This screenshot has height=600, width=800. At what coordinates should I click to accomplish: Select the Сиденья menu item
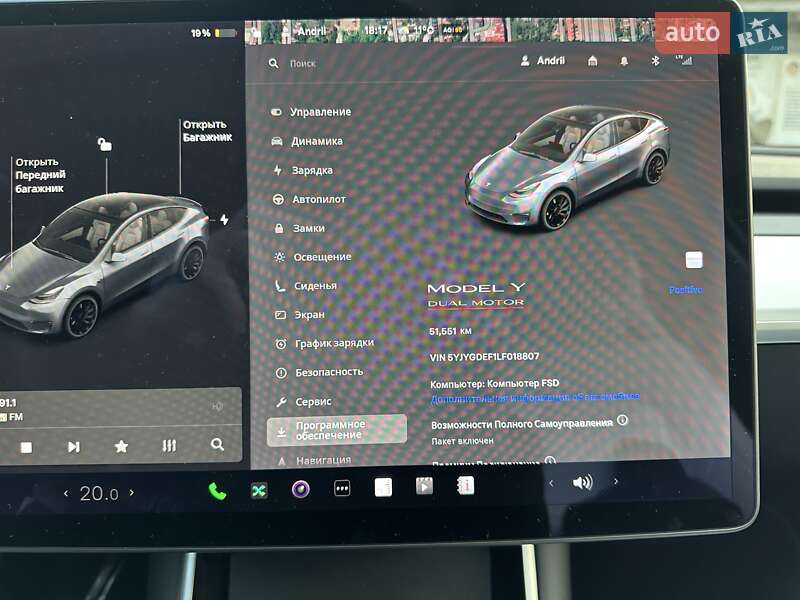coord(306,286)
